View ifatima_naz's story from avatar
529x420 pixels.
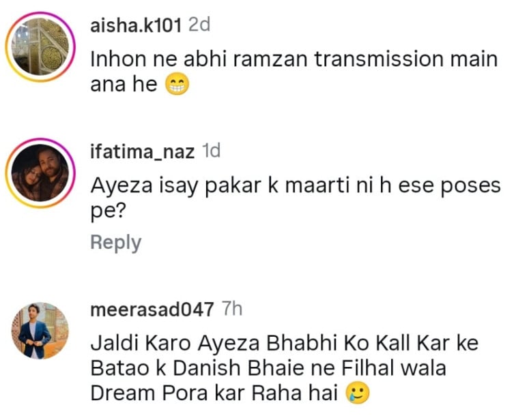pos(40,172)
